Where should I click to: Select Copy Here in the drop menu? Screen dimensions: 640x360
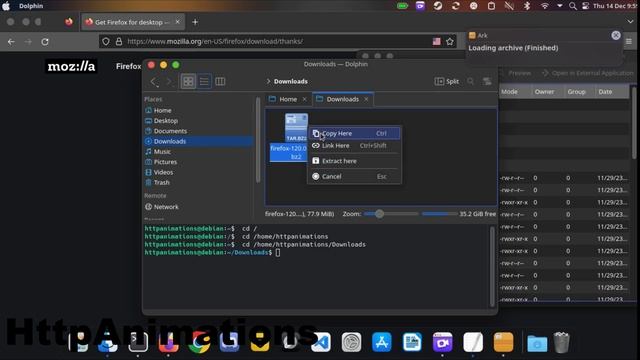click(354, 133)
